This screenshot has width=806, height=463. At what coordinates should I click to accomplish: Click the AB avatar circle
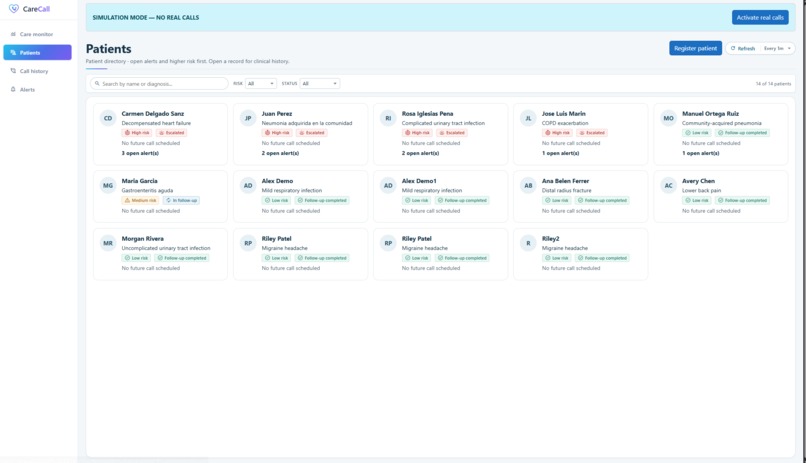(x=528, y=186)
